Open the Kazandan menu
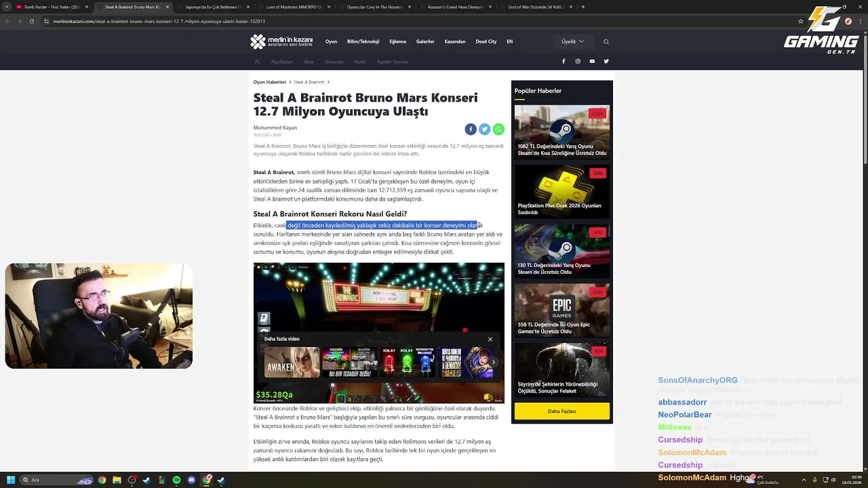This screenshot has height=488, width=868. coord(455,41)
